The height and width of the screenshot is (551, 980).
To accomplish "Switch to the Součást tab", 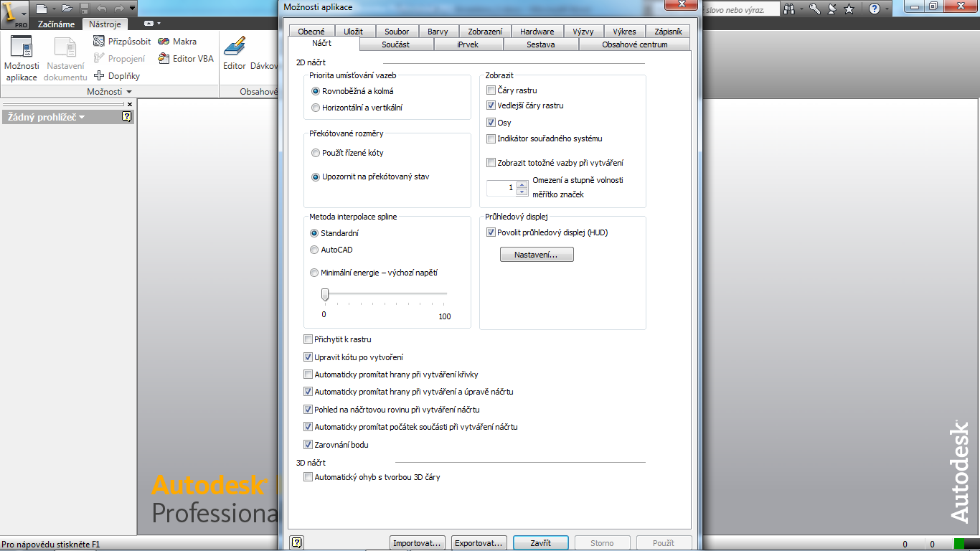I will click(x=396, y=44).
